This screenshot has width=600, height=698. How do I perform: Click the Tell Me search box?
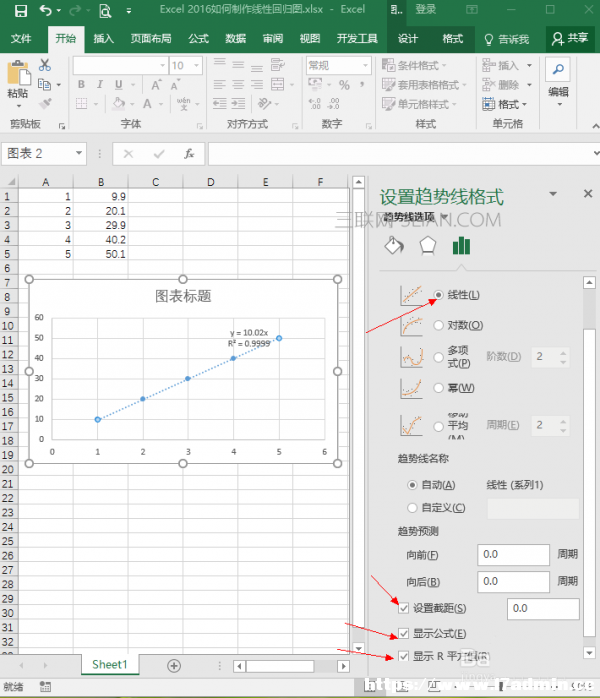[x=507, y=40]
